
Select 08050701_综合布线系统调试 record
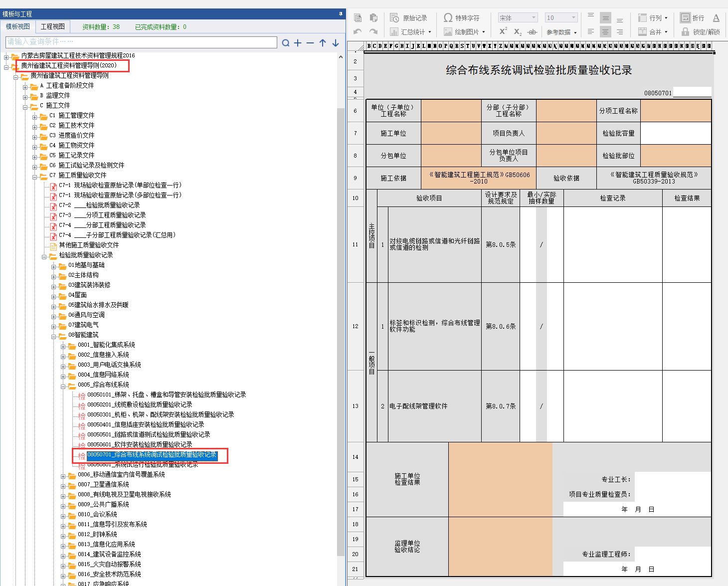152,455
